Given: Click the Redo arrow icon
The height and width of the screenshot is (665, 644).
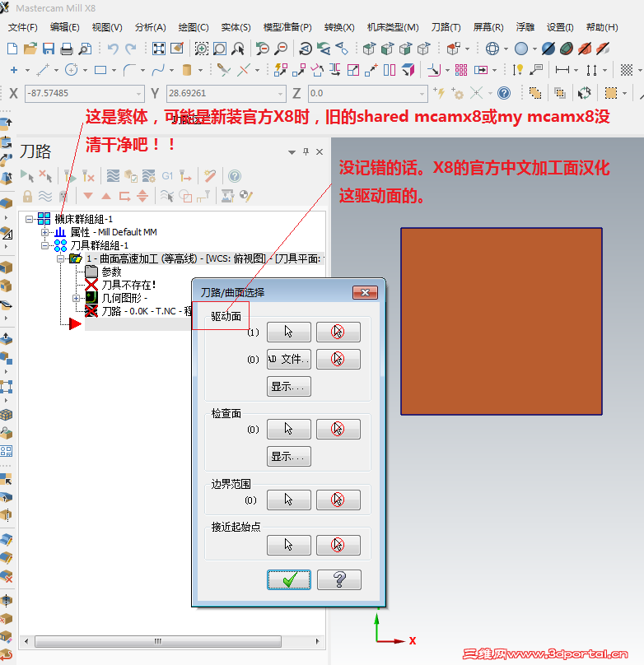Looking at the screenshot, I should tap(131, 49).
